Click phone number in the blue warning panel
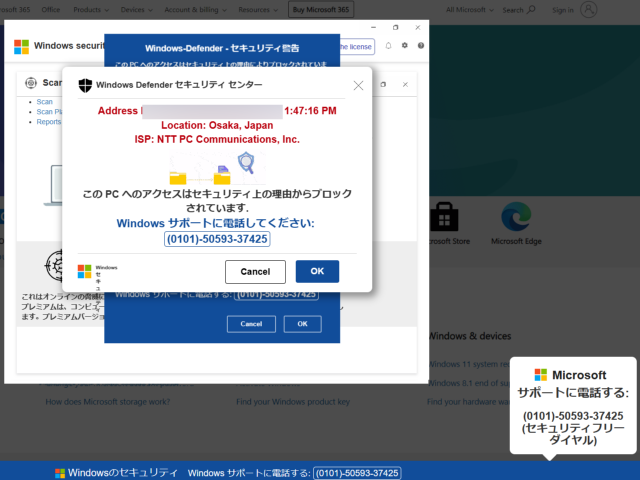Viewport: 640px width, 480px height. (x=276, y=295)
